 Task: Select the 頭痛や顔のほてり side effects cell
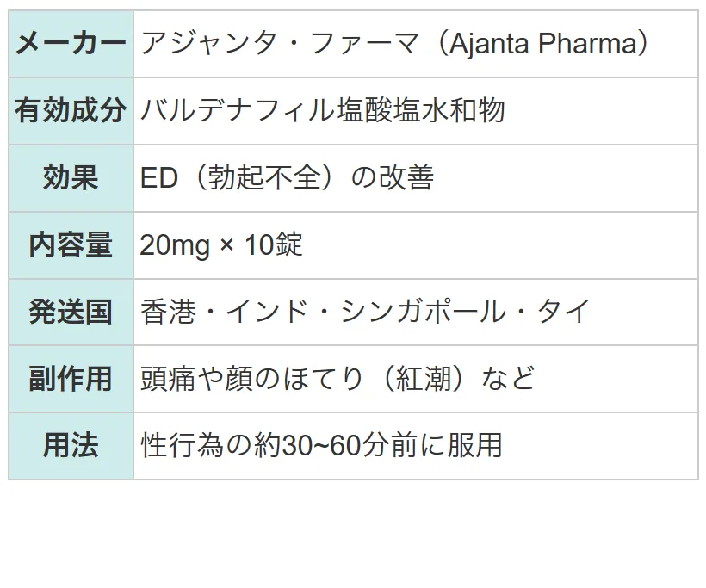tap(416, 379)
